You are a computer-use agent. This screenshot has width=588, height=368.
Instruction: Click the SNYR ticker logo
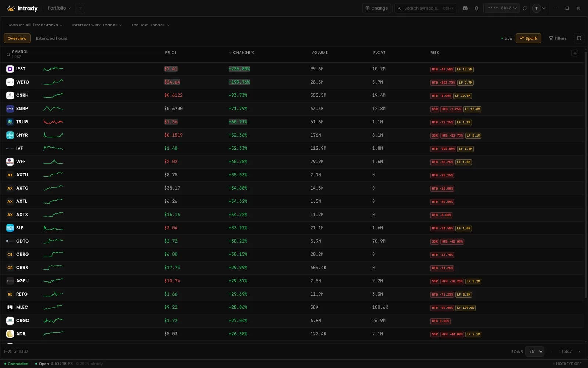(x=10, y=135)
